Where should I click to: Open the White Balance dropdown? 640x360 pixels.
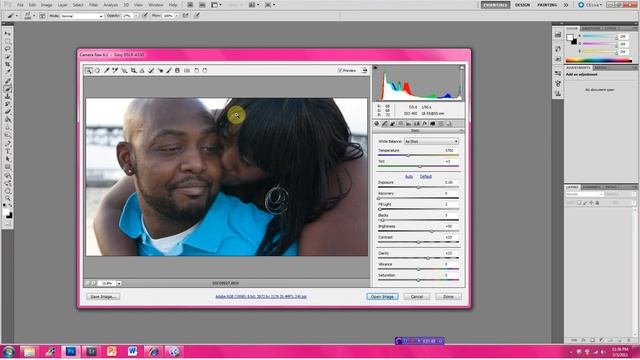[x=431, y=141]
